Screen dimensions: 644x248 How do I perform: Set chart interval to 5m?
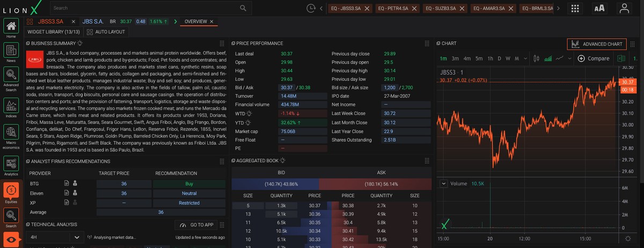click(479, 58)
